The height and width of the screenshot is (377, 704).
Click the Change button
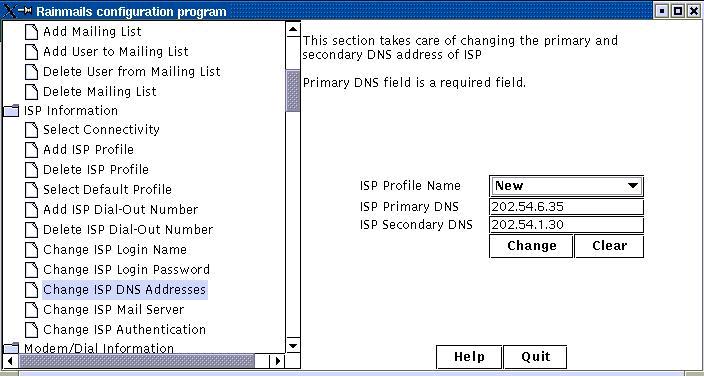tap(531, 246)
